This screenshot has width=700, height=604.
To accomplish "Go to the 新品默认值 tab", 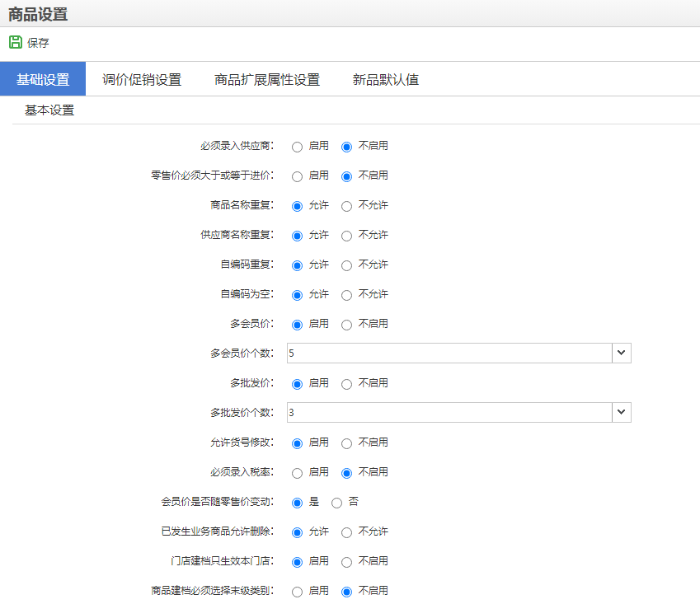I will click(x=386, y=80).
